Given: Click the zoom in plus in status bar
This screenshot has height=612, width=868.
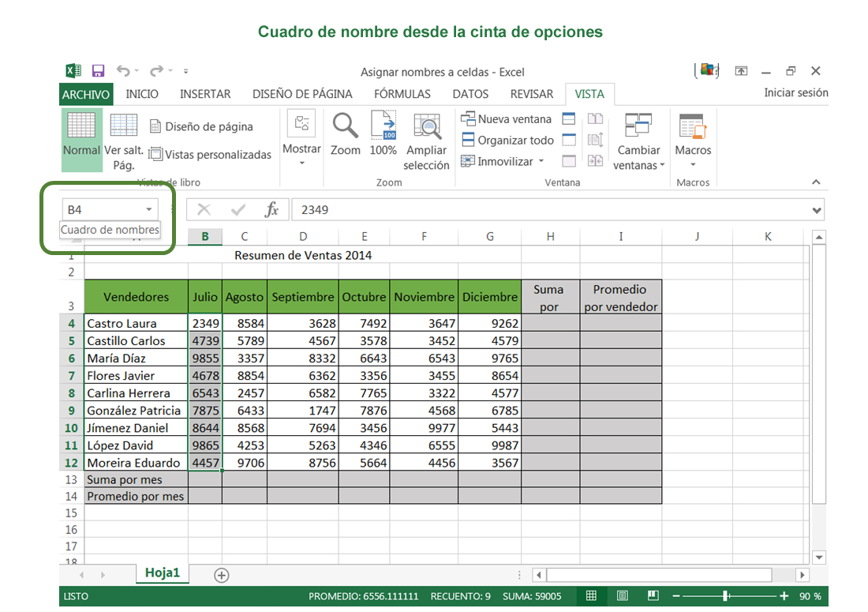Looking at the screenshot, I should (784, 596).
